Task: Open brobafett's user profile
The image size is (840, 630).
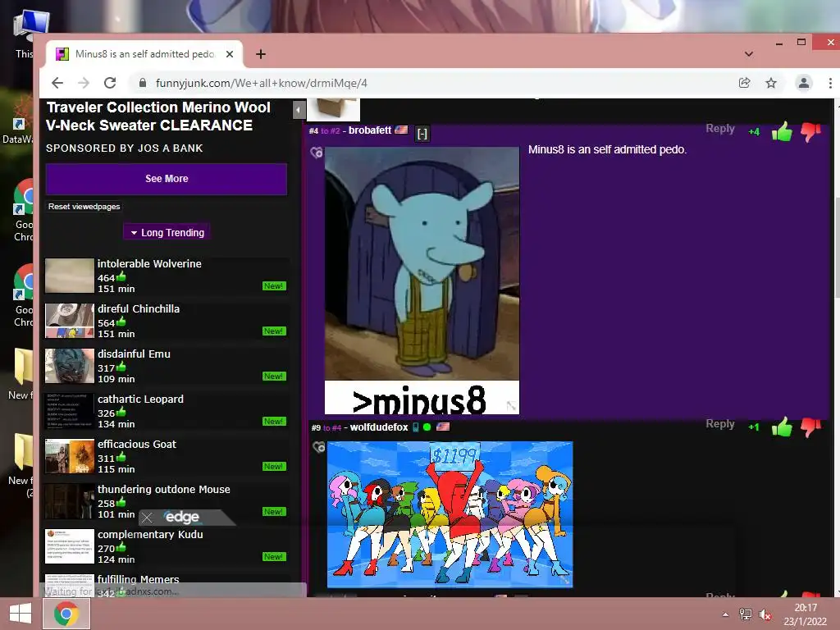Action: click(370, 130)
